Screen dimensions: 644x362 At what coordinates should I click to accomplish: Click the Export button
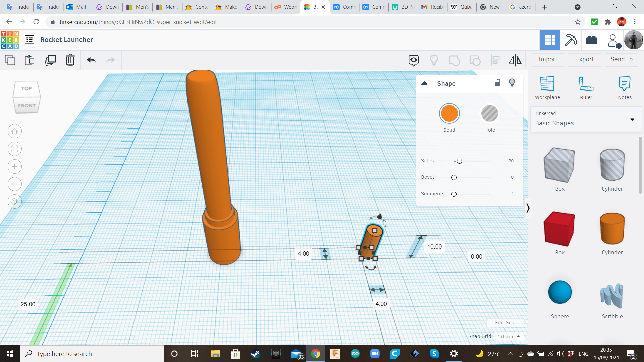[585, 59]
